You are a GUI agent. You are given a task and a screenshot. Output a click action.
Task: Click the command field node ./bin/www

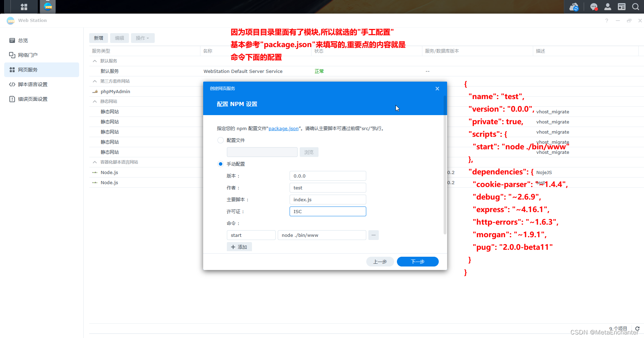pos(322,235)
